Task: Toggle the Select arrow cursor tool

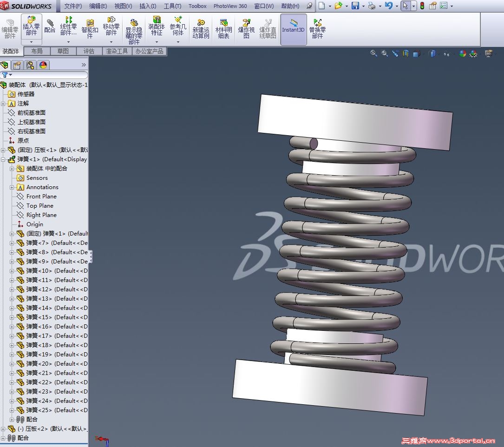Action: tap(405, 6)
